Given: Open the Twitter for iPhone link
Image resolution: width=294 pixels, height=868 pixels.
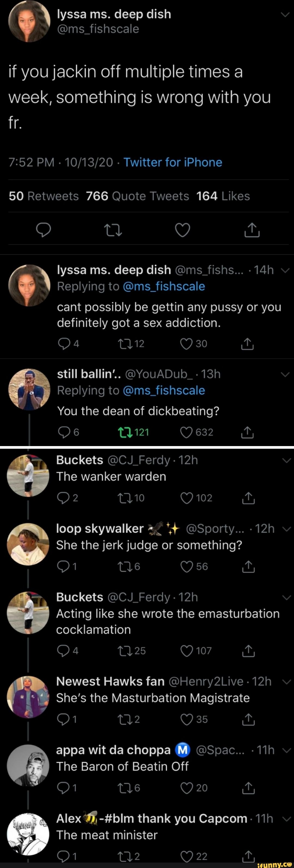Looking at the screenshot, I should click(173, 162).
